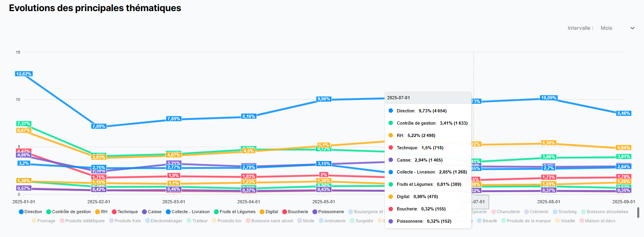Click the Collecte - Livraison blue legend dot
Viewport: 644px width, 237px height.
coord(168,212)
